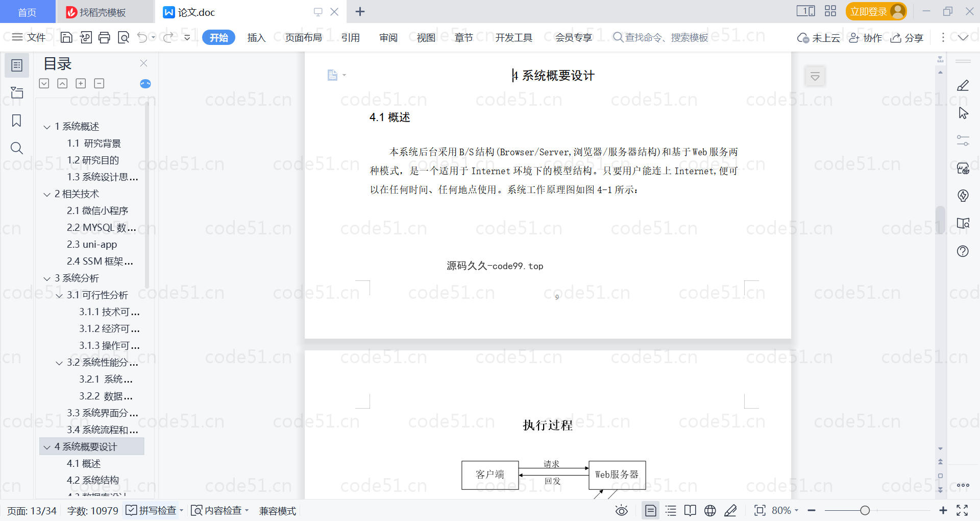The height and width of the screenshot is (521, 980).
Task: Open the chapter navigation icon in left sidebar
Action: (17, 92)
